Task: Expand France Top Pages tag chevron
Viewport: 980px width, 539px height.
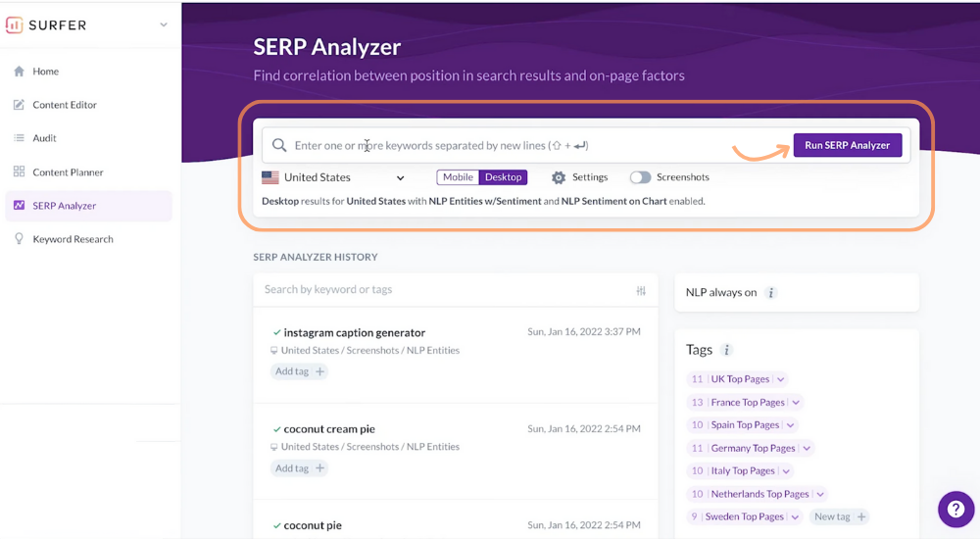Action: 796,403
